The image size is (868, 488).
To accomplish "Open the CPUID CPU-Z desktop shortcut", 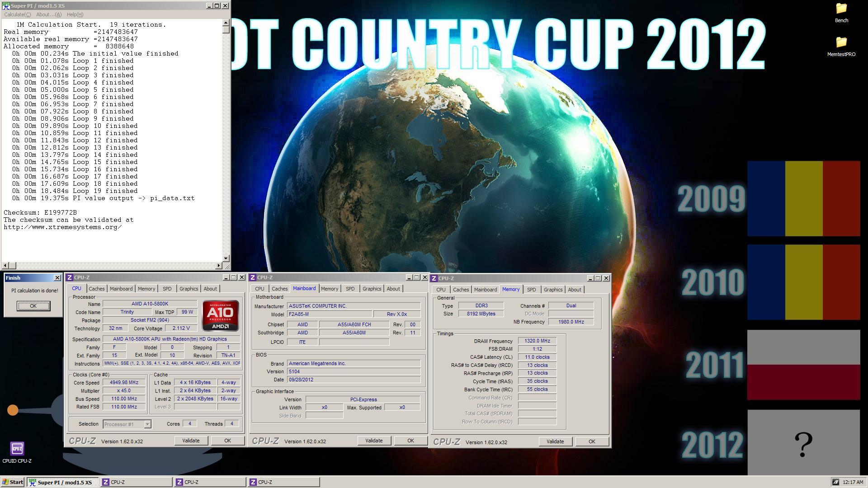I will (x=17, y=452).
